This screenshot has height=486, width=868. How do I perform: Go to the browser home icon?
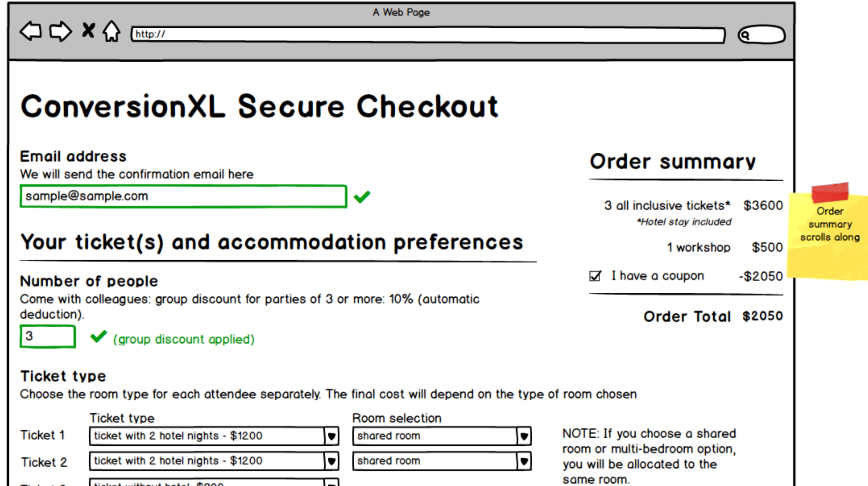(x=111, y=31)
